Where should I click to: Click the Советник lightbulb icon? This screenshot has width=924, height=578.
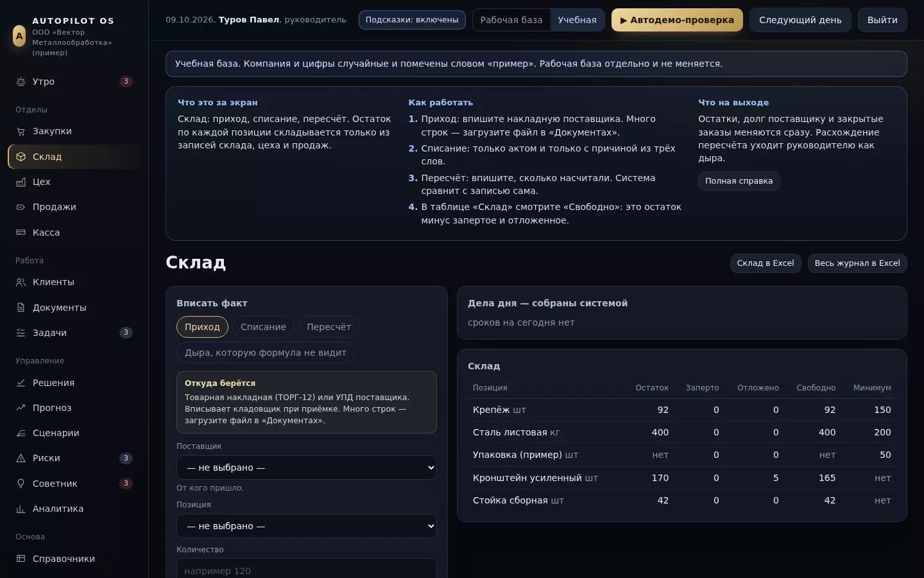click(x=21, y=484)
